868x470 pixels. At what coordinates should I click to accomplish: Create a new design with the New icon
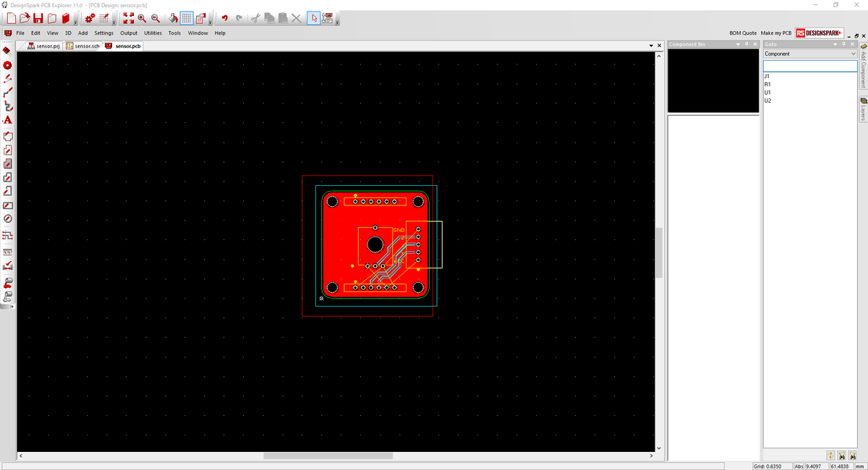[13, 18]
